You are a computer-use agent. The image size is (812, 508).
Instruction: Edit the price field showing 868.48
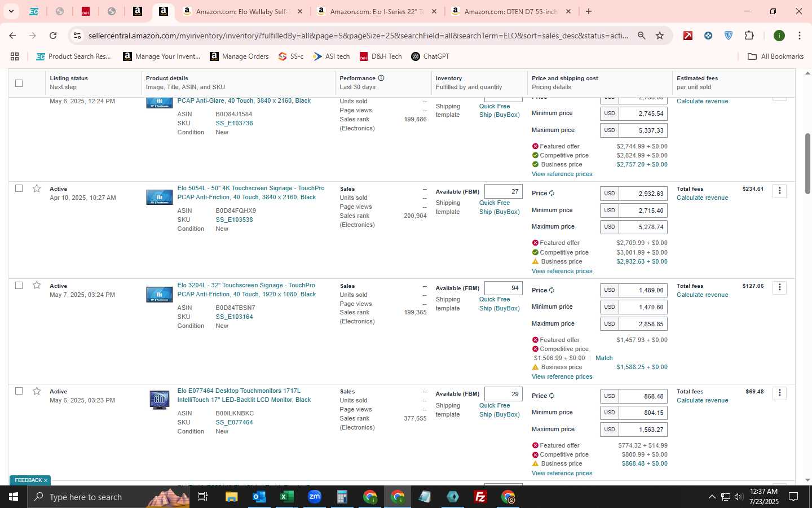(643, 396)
